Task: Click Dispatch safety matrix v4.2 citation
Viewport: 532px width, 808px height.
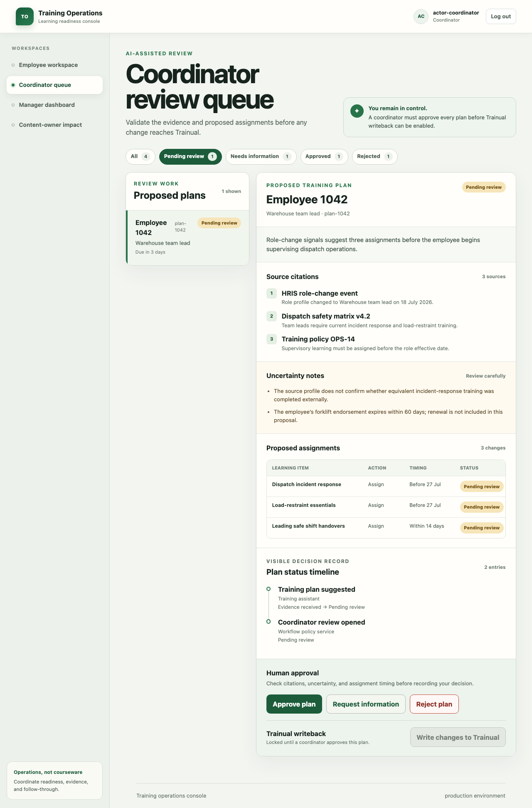Action: (x=326, y=316)
